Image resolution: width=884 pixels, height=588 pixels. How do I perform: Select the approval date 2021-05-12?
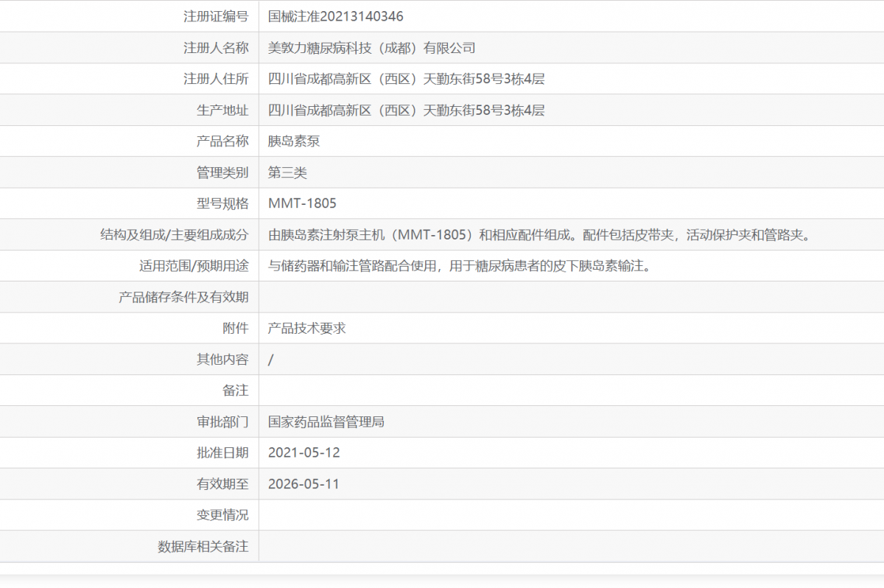click(x=302, y=452)
